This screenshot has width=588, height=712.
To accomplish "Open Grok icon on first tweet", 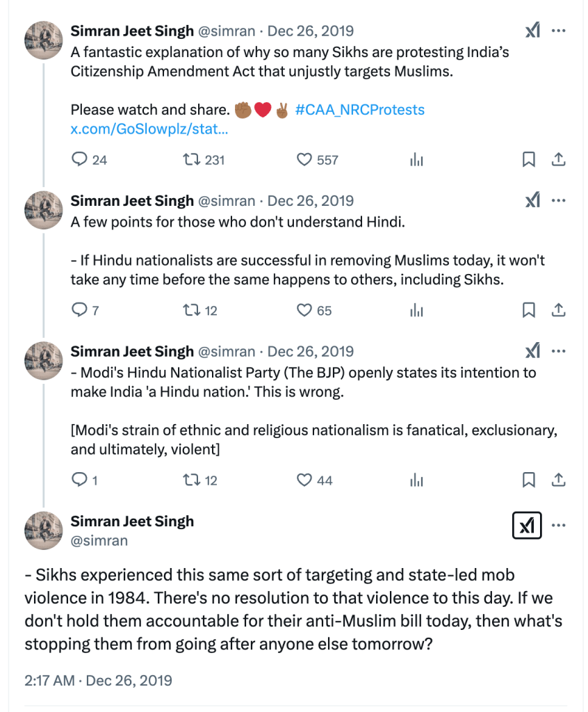I will 532,31.
